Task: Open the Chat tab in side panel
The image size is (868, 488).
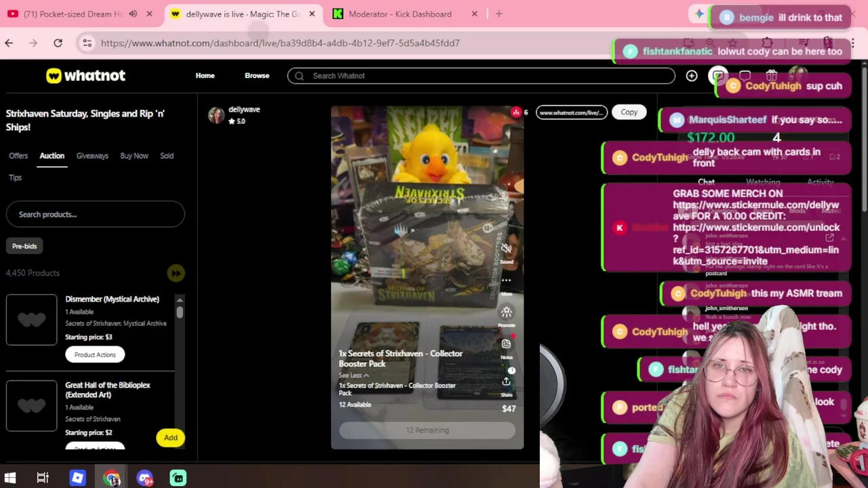Action: pos(707,182)
